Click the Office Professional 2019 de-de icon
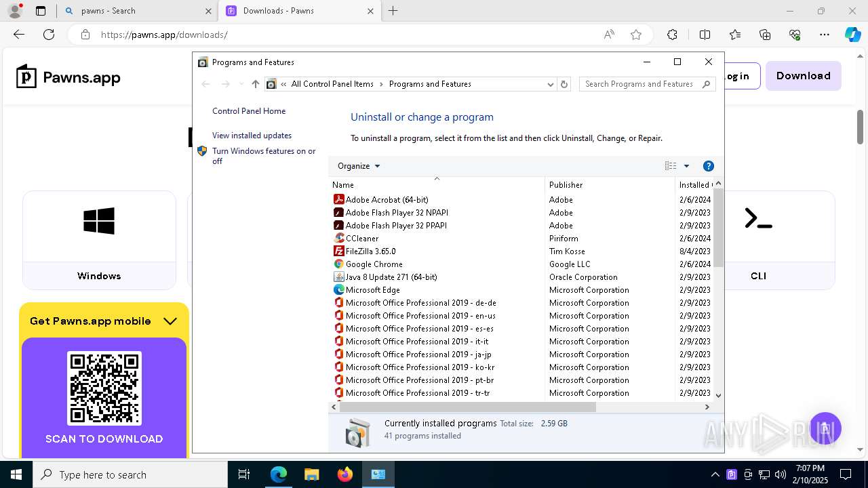This screenshot has width=868, height=488. tap(339, 303)
